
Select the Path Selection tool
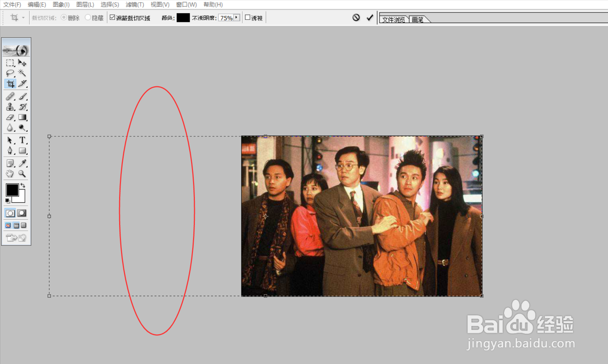10,141
